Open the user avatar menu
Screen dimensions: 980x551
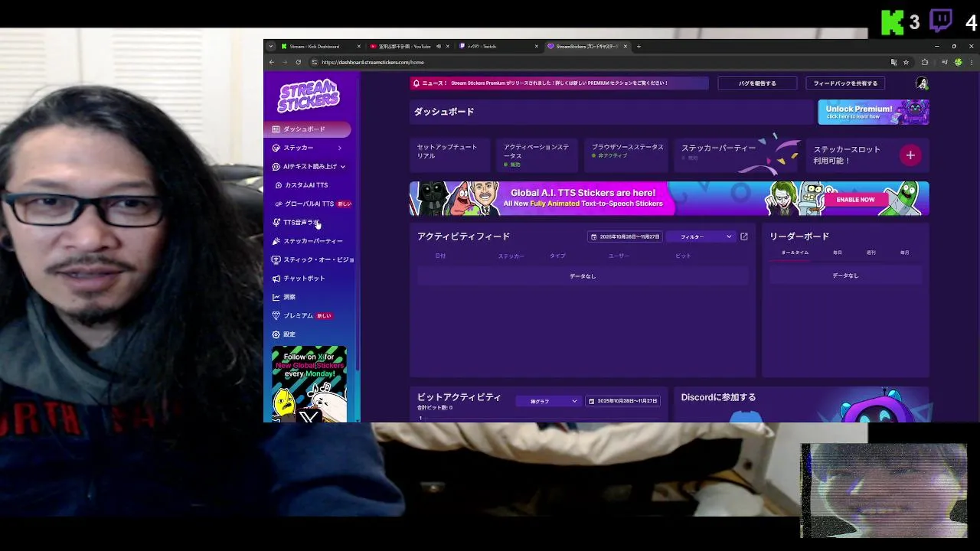[922, 83]
